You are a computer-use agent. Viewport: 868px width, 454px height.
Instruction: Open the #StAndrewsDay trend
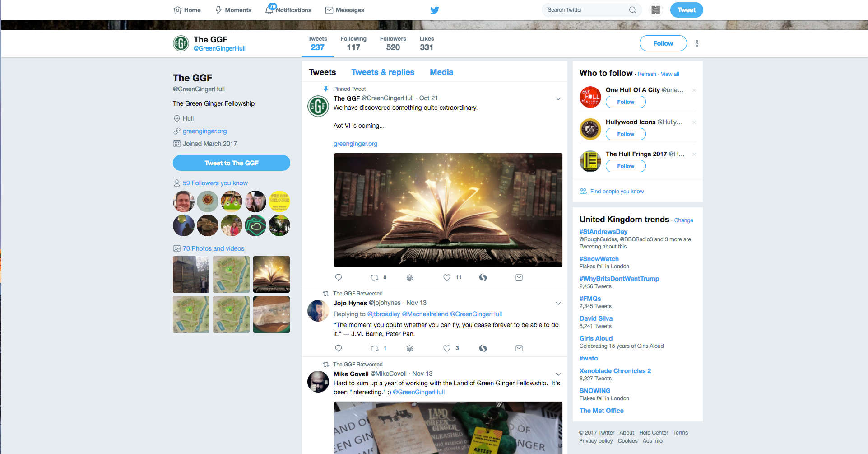coord(603,232)
